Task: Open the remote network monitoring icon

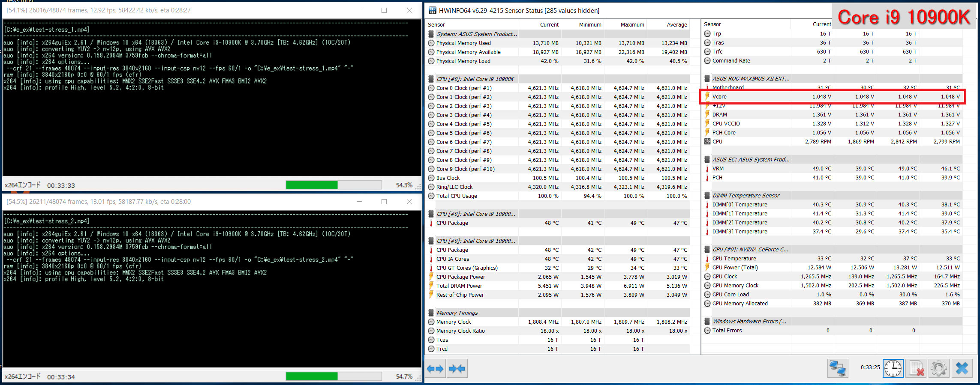Action: (837, 368)
